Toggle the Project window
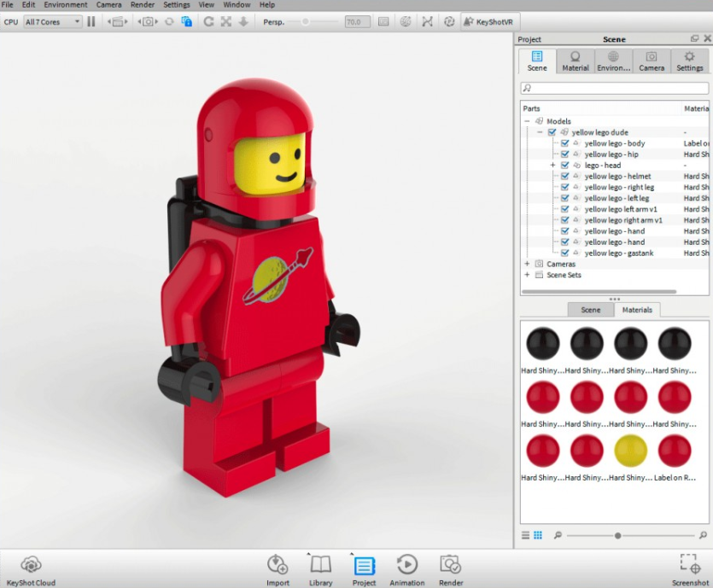The image size is (713, 588). click(x=364, y=571)
